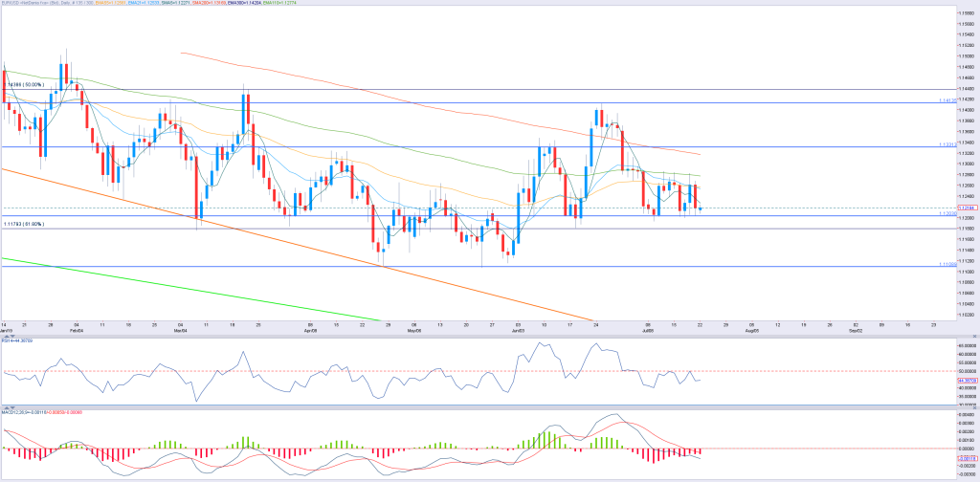Click the Sep/02 date axis label
The image size is (980, 482).
[x=857, y=330]
